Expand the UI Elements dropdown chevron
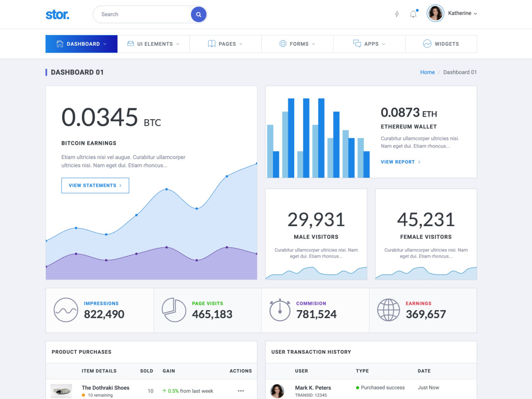Image resolution: width=532 pixels, height=399 pixels. tap(178, 44)
